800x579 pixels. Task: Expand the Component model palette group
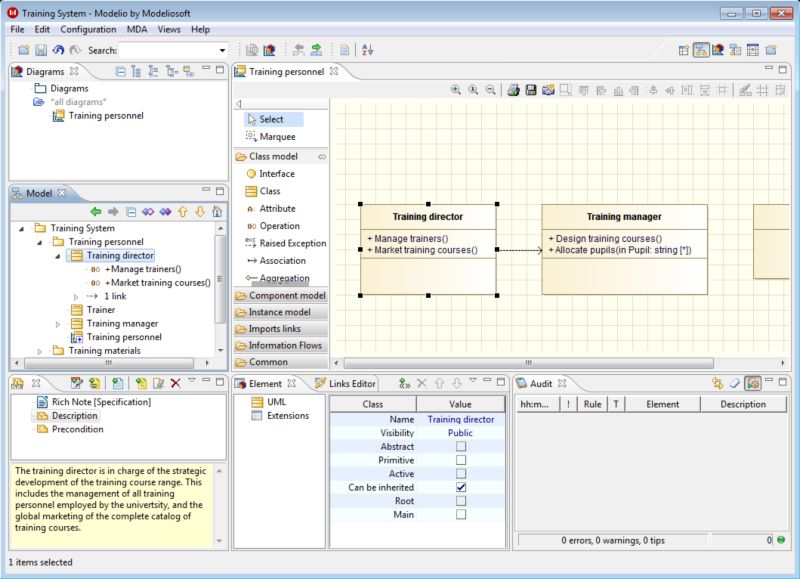283,295
